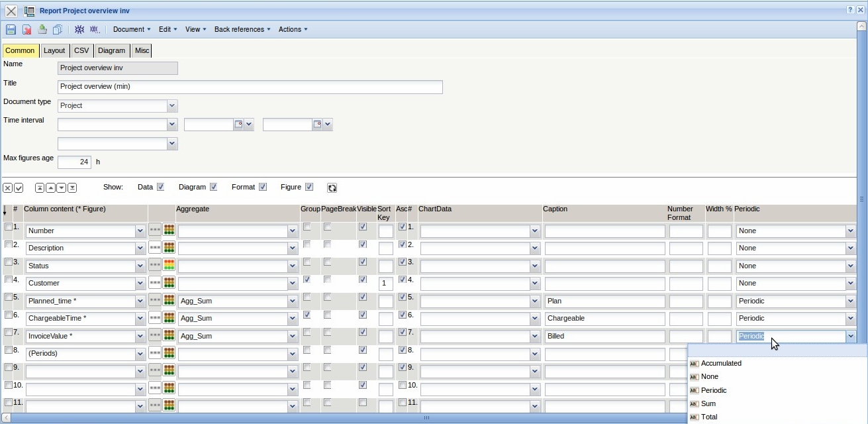868x424 pixels.
Task: Click the ellipsis button in the Number row
Action: tap(155, 231)
